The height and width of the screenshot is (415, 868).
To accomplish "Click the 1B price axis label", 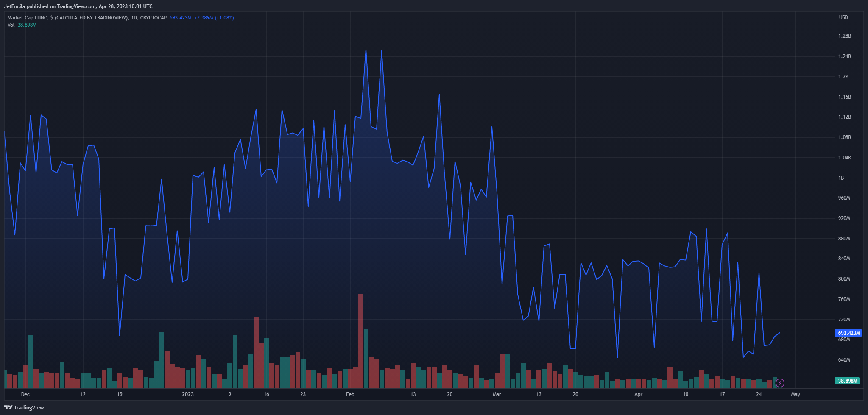I will 841,178.
